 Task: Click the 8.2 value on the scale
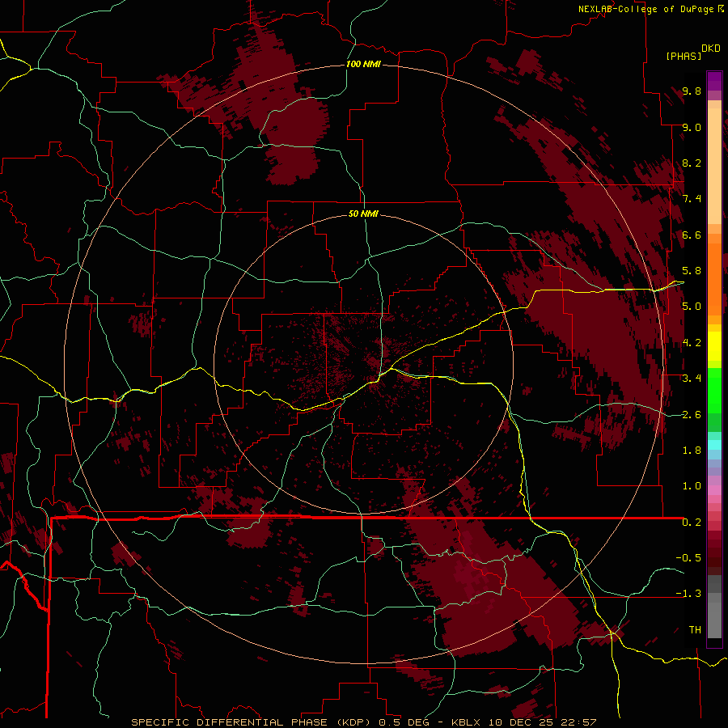(692, 163)
